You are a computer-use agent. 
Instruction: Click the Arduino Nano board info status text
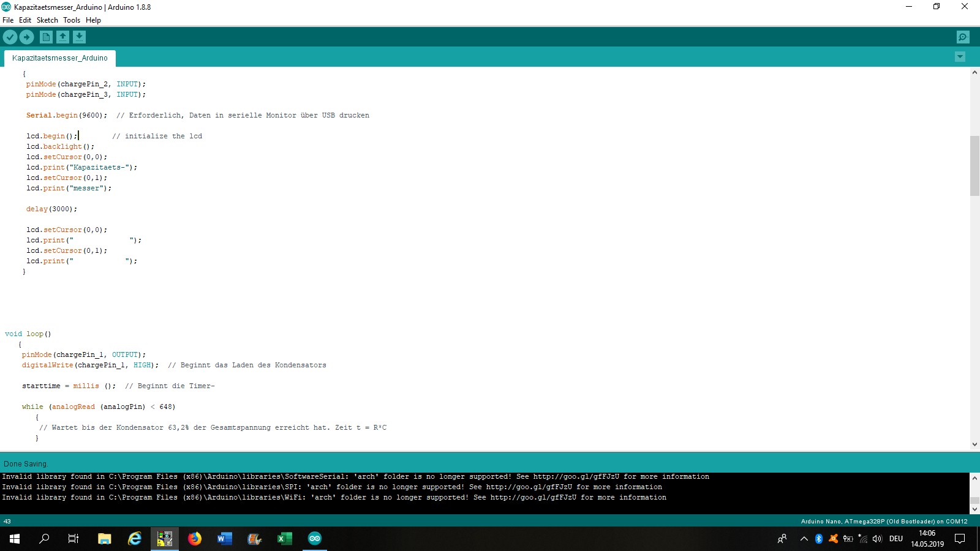click(884, 522)
